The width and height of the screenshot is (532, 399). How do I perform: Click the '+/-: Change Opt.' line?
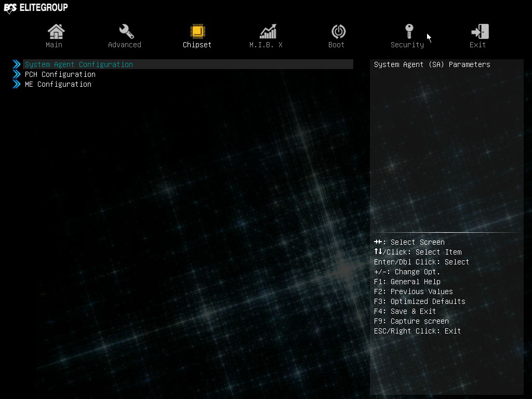tap(407, 272)
